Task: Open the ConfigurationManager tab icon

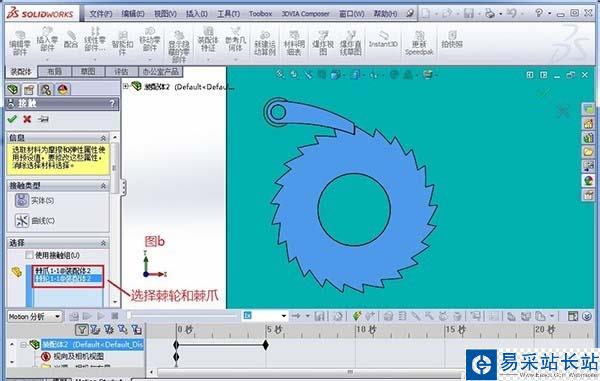Action: pyautogui.click(x=46, y=90)
